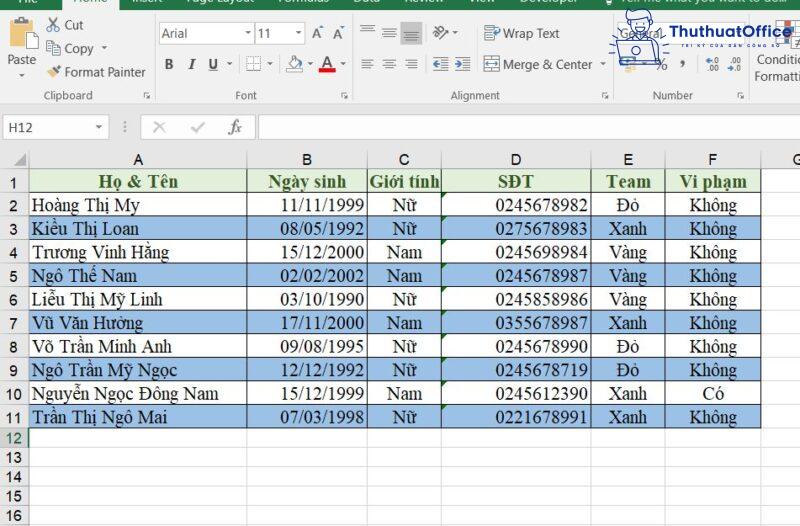Select row 5 header
The image size is (800, 526).
[14, 276]
